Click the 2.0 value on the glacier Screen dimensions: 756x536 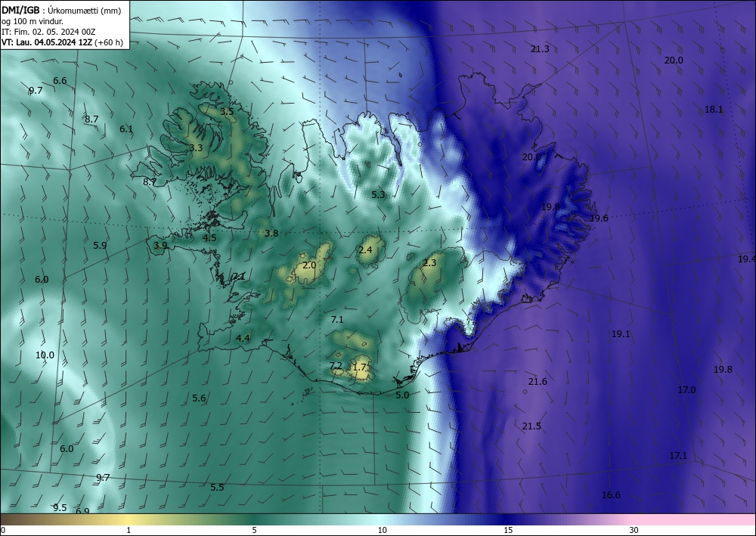coord(309,265)
